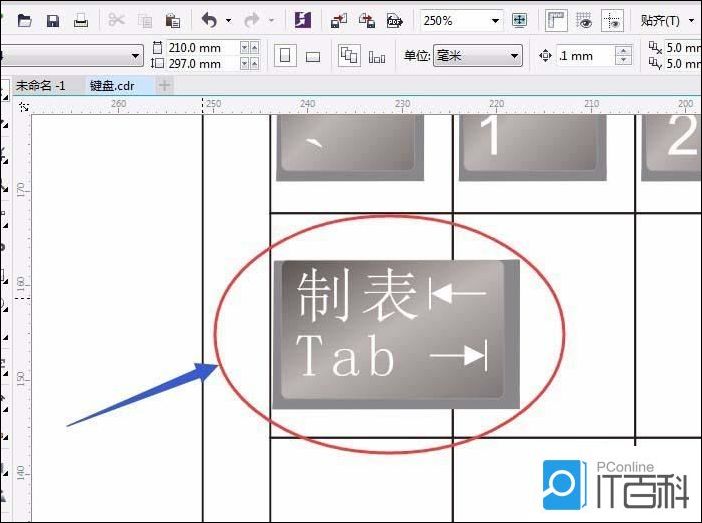702x523 pixels.
Task: Open undo history dropdown arrow
Action: coord(228,21)
